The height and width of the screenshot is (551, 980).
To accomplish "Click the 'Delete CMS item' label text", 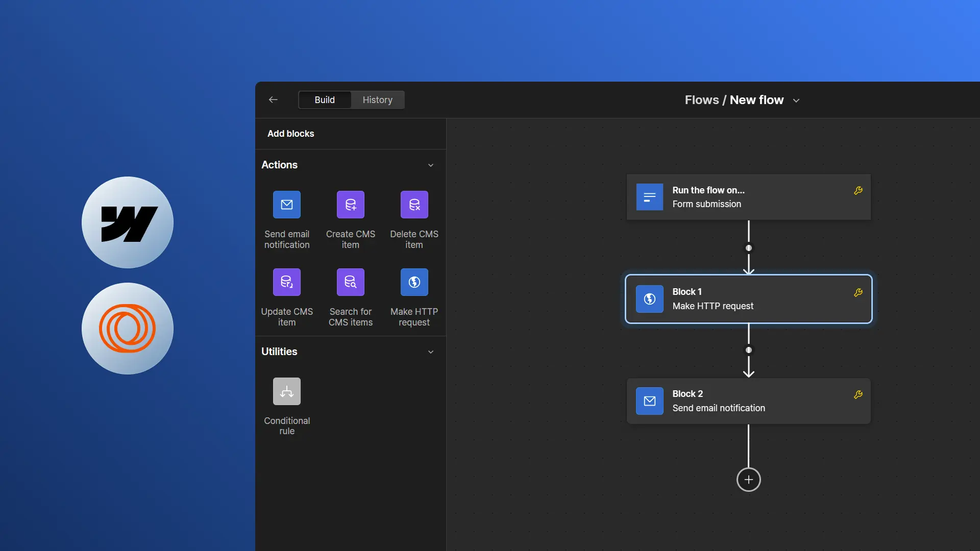I will (414, 239).
